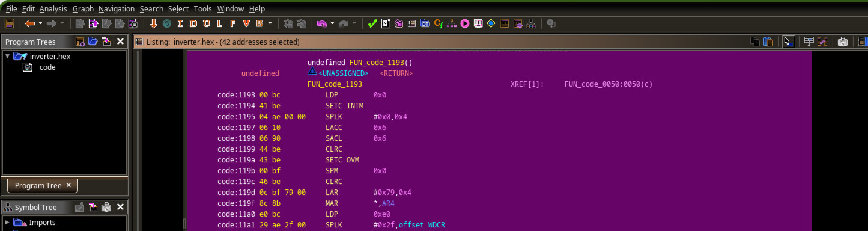
Task: Click the Listing diff view icon
Action: (x=822, y=42)
